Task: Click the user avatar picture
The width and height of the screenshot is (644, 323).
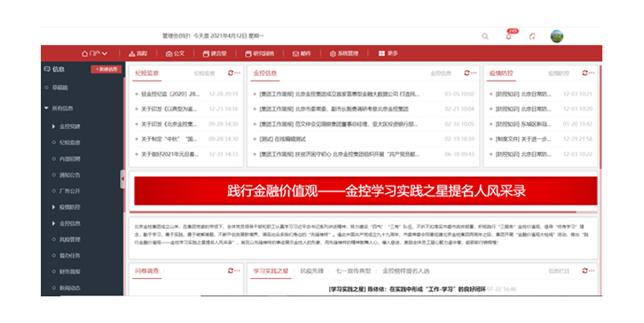Action: (x=557, y=36)
